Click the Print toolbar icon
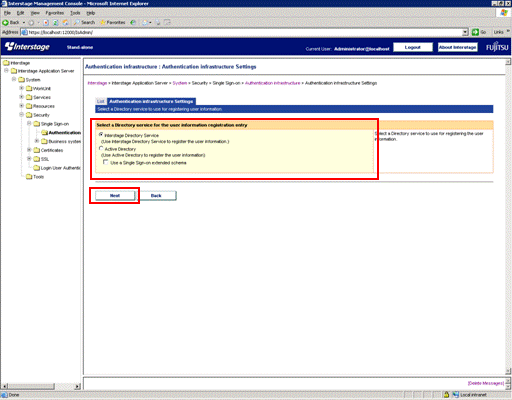 [158, 22]
